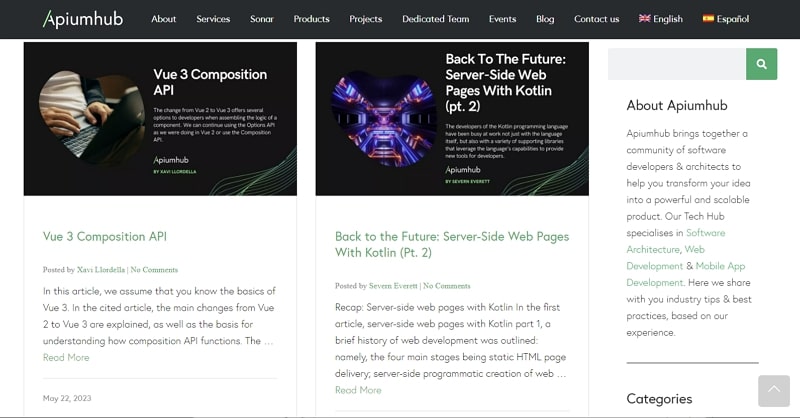Open the Services menu item
This screenshot has width=800, height=418.
[213, 19]
